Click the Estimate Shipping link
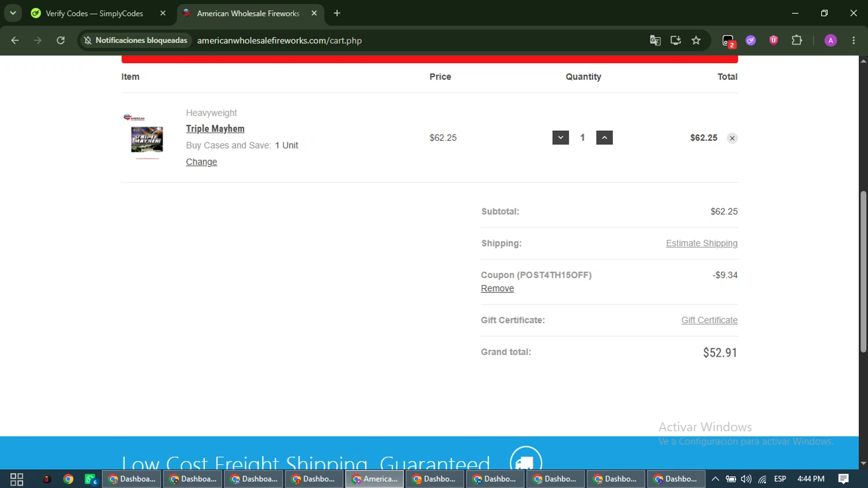868x488 pixels. coord(701,243)
